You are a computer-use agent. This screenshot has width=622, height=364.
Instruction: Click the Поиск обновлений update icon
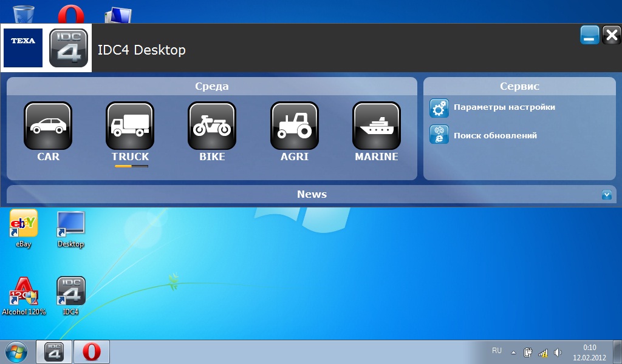coord(439,134)
